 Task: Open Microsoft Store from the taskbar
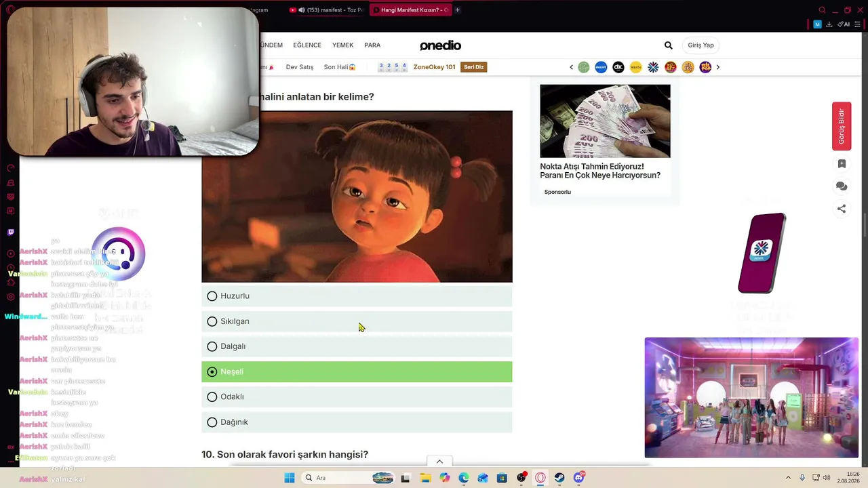(502, 478)
